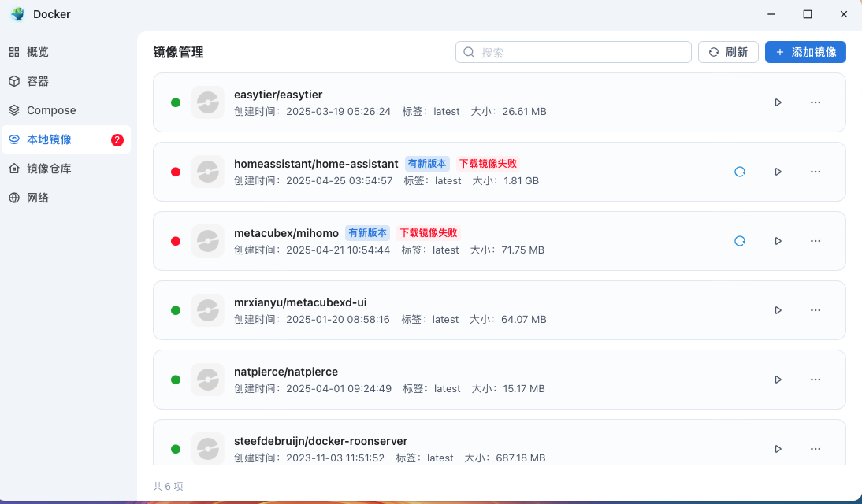862x504 pixels.
Task: Click the green status dot for easytier/easytier
Action: coord(176,102)
